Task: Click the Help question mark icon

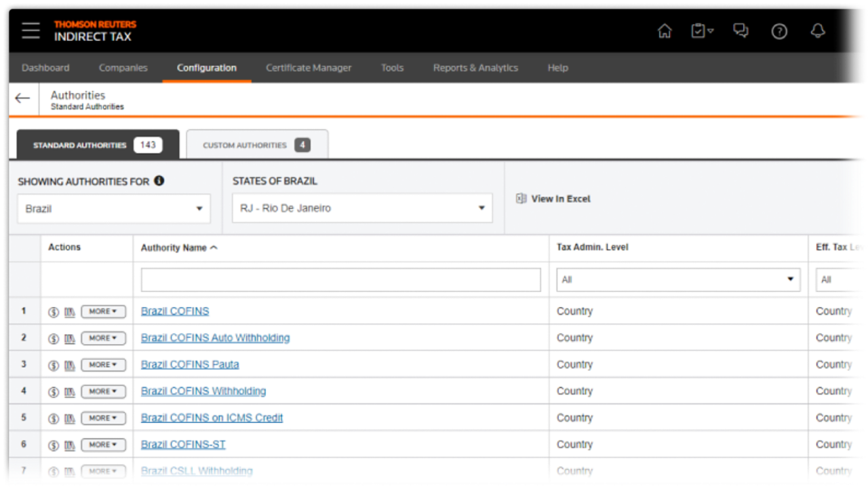Action: (x=779, y=31)
